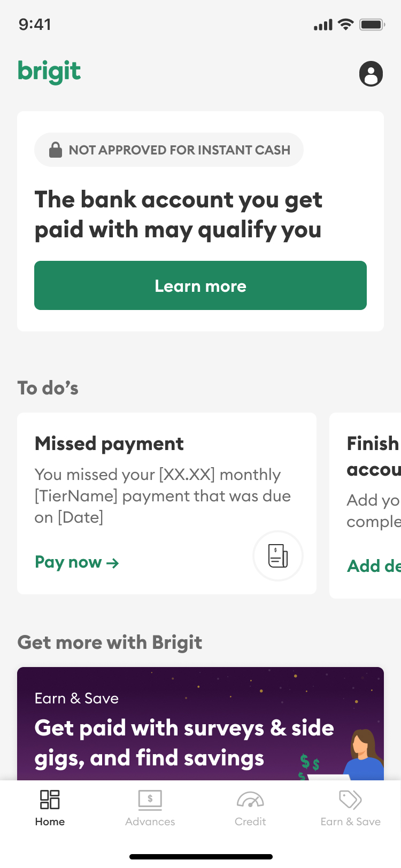Switch to the Home tab
Viewport: 401px width, 868px height.
(x=50, y=808)
